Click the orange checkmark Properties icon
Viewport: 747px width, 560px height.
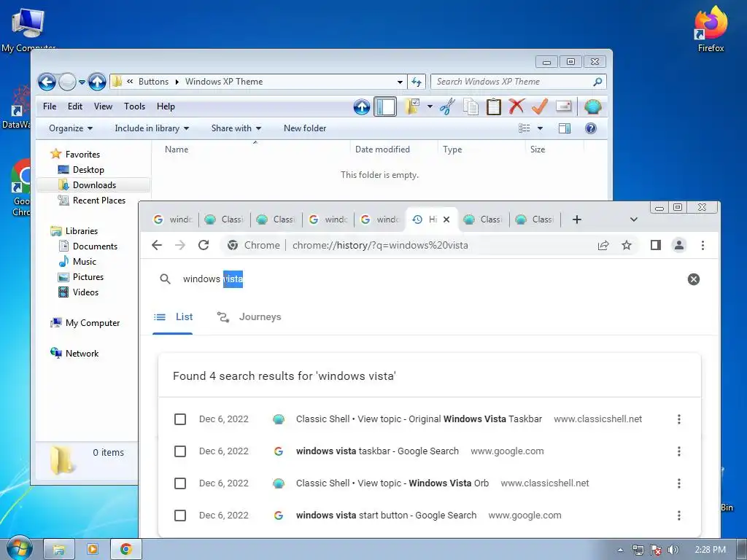coord(540,106)
